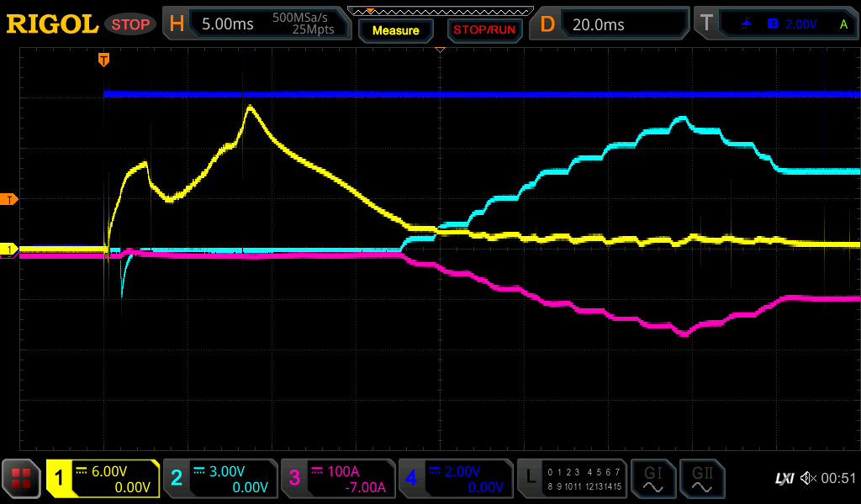
Task: Open delay D 20.0ms settings
Action: [x=610, y=24]
